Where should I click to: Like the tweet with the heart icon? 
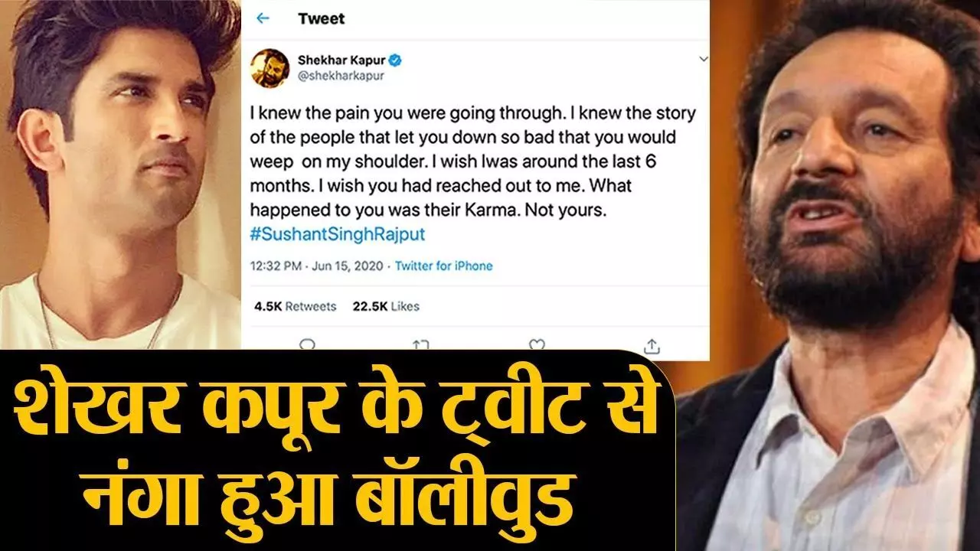coord(537,346)
